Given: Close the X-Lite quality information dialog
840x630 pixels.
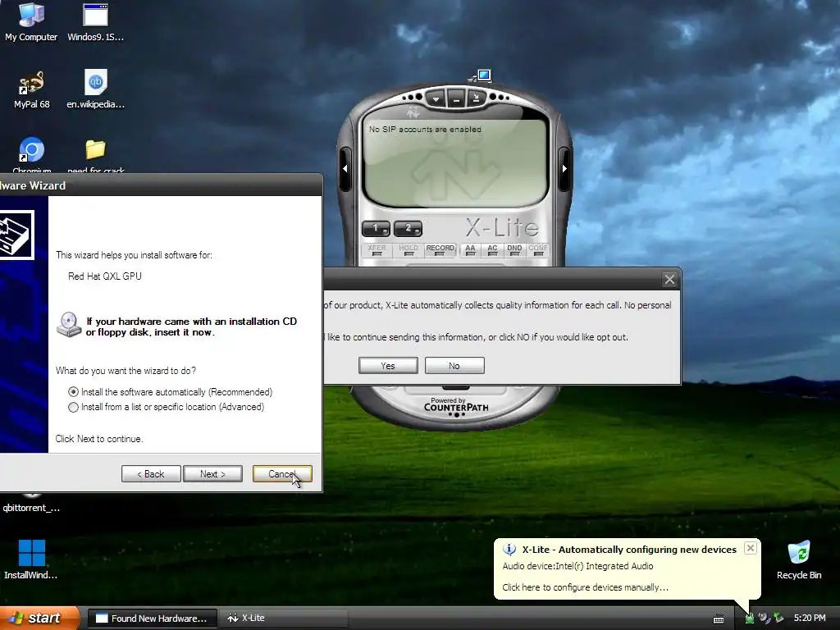Looking at the screenshot, I should (x=669, y=279).
